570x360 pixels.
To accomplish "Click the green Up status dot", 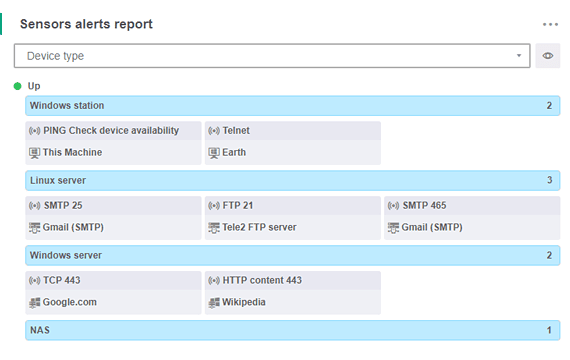I will click(x=17, y=86).
